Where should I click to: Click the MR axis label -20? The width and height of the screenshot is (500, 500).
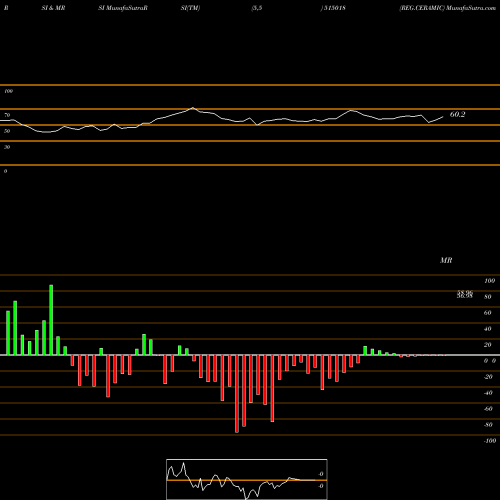(488, 377)
